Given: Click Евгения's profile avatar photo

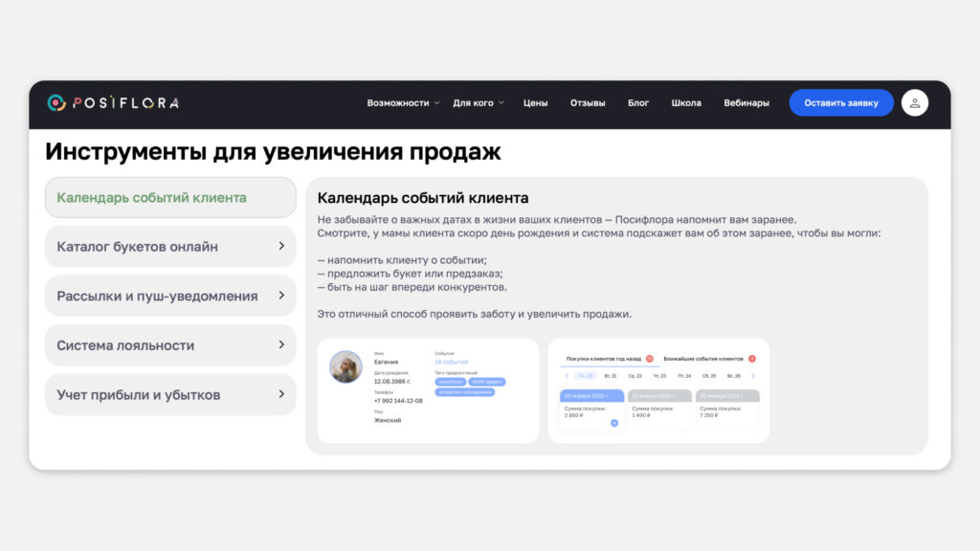Looking at the screenshot, I should (x=345, y=366).
